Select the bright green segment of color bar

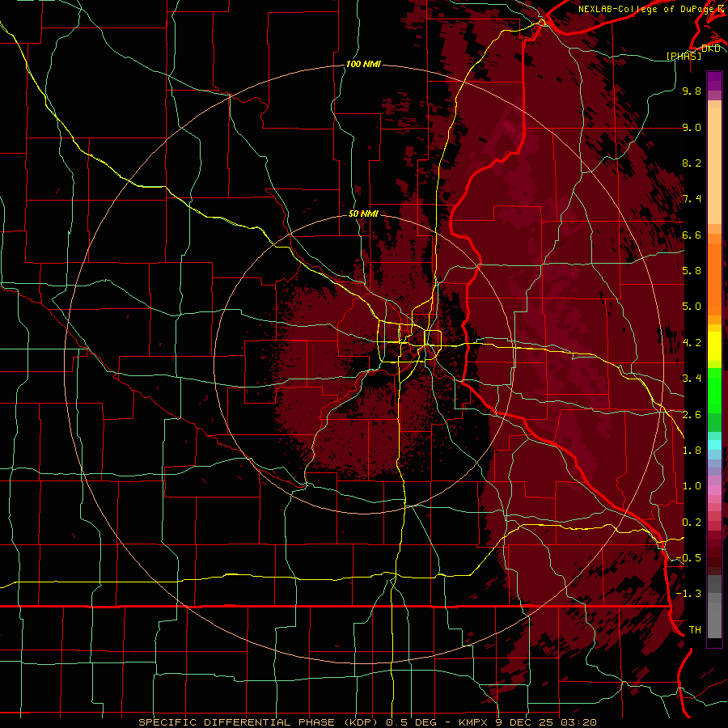tap(714, 390)
